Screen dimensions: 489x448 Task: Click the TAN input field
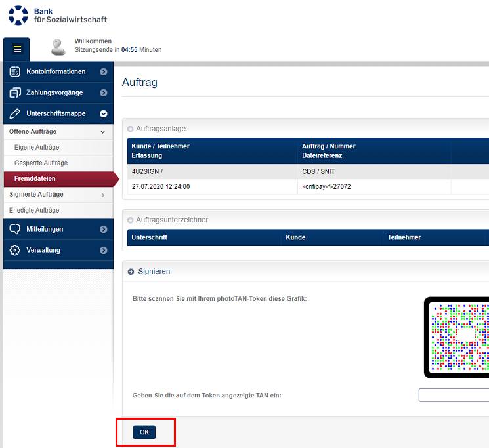pos(454,395)
